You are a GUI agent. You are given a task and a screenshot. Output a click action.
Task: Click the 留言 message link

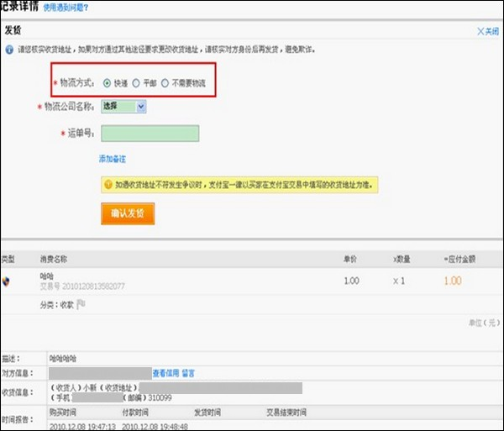tap(189, 371)
